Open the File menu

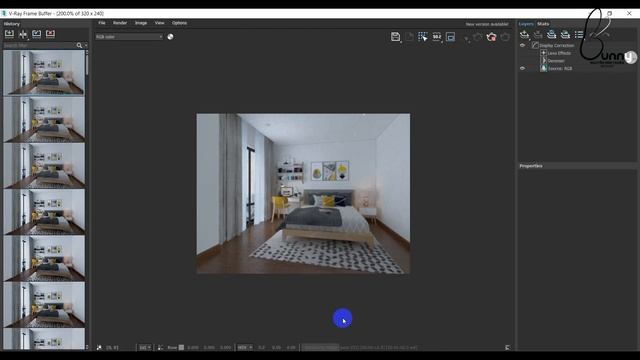pyautogui.click(x=102, y=23)
